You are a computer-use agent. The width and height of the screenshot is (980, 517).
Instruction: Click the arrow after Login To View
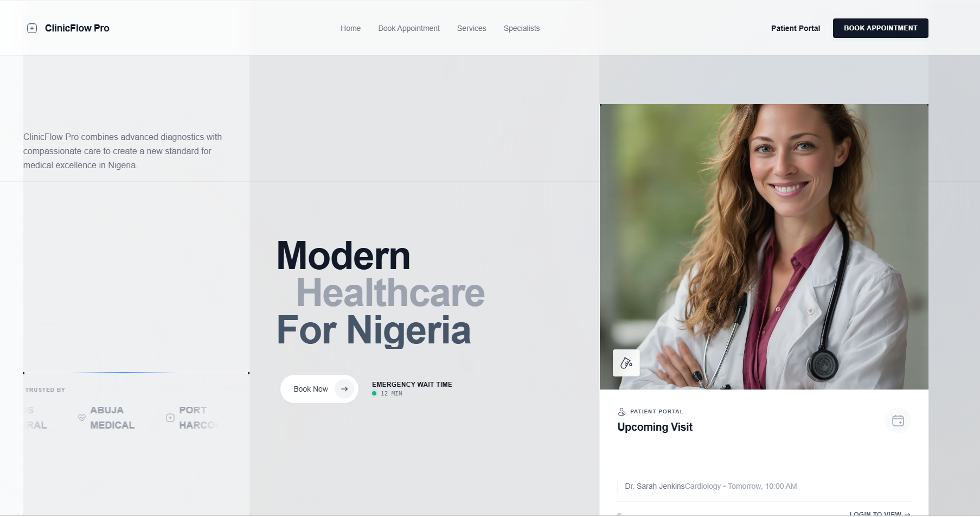tap(907, 514)
